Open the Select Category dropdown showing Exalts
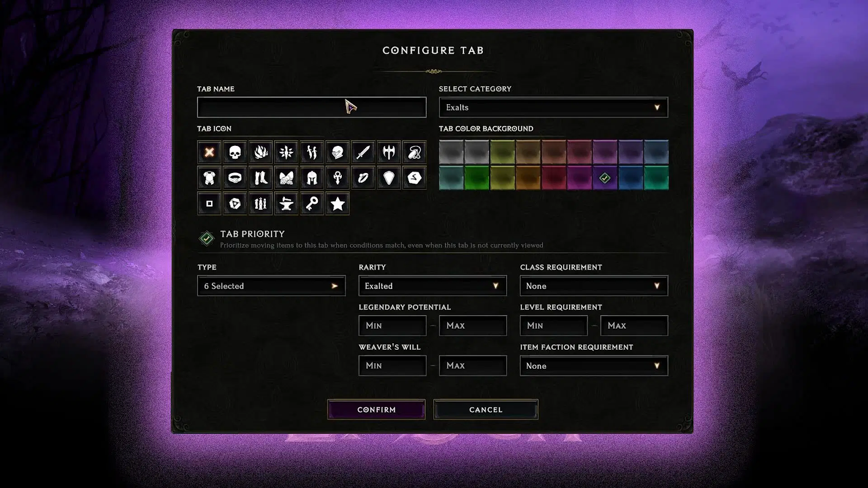Viewport: 868px width, 488px height. click(x=553, y=107)
